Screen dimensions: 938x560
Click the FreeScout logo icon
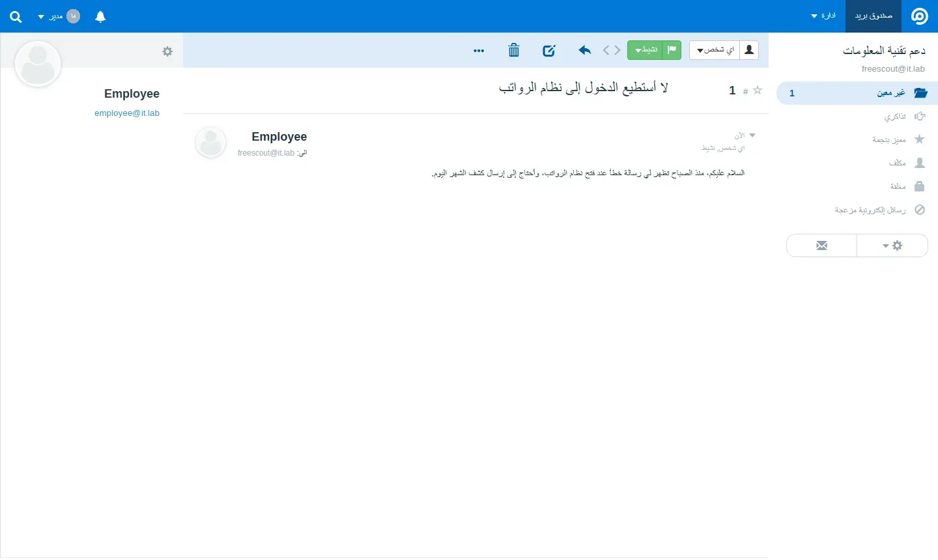click(919, 16)
